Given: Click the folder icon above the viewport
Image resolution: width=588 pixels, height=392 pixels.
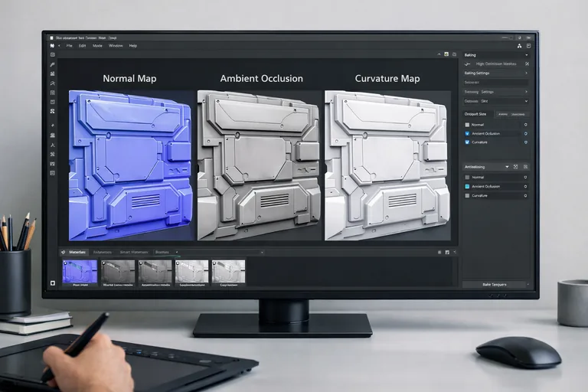Looking at the screenshot, I should click(x=455, y=54).
